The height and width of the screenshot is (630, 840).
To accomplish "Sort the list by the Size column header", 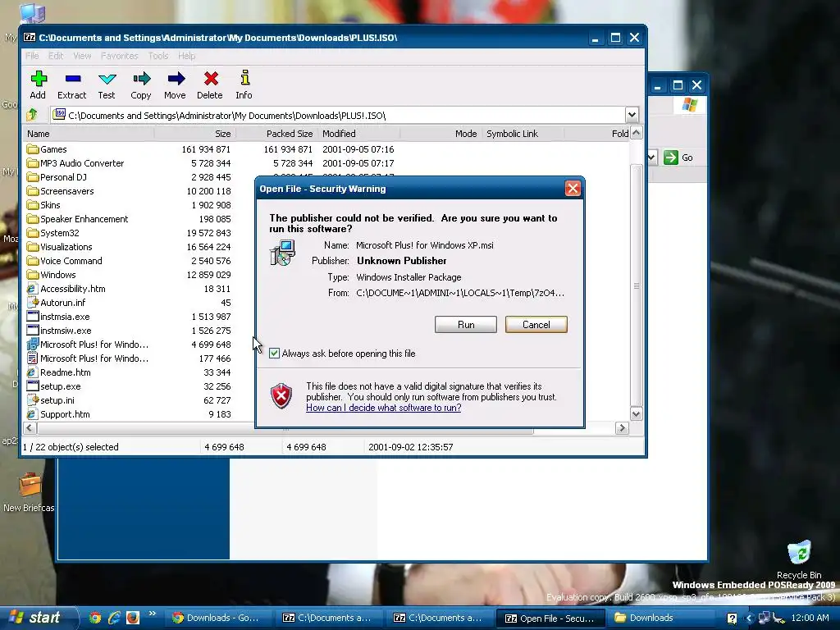I will pyautogui.click(x=194, y=134).
